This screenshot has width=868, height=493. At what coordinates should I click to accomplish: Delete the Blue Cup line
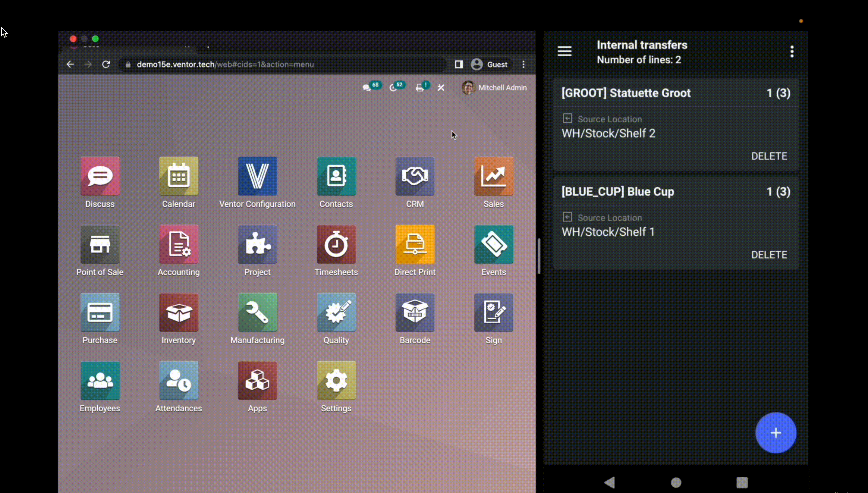coord(769,255)
